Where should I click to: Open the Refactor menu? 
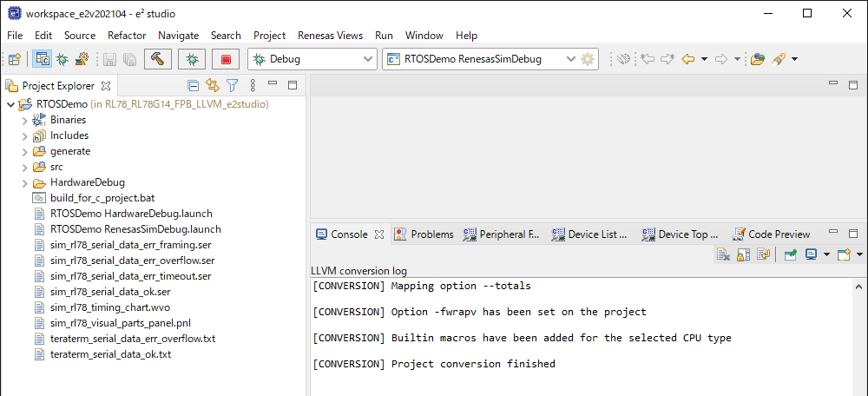[127, 36]
